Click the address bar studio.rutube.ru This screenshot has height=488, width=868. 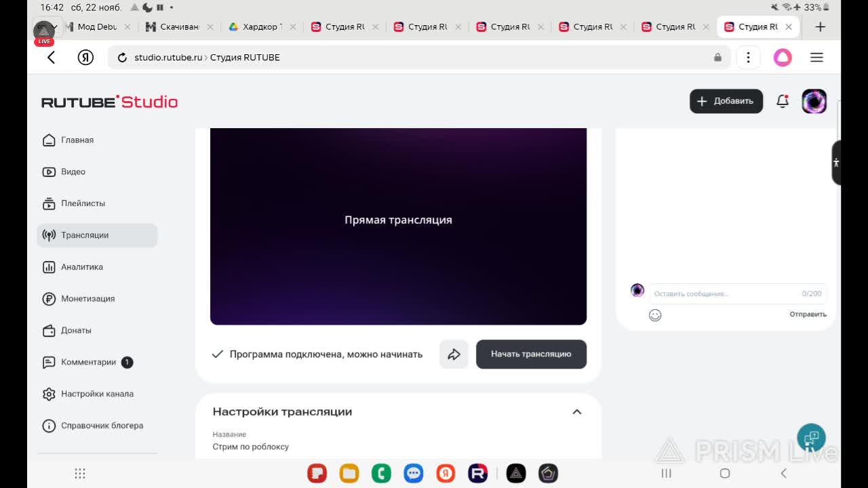[418, 58]
